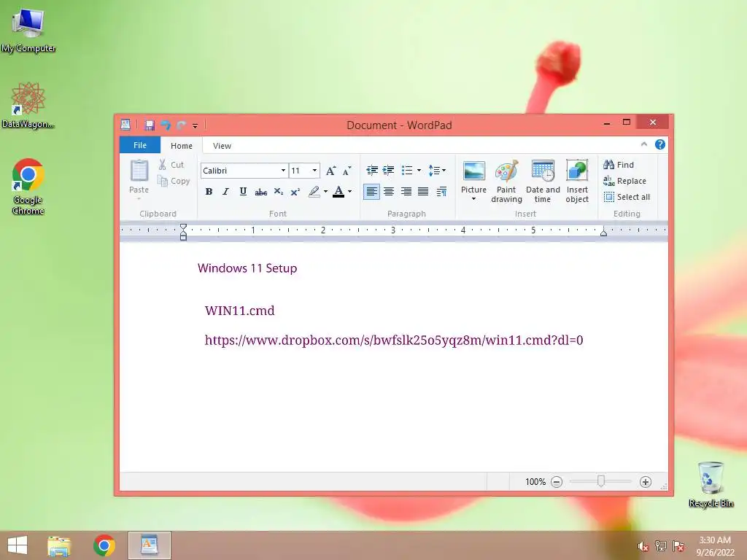The height and width of the screenshot is (560, 747).
Task: Open the Windows Start button
Action: tap(18, 545)
